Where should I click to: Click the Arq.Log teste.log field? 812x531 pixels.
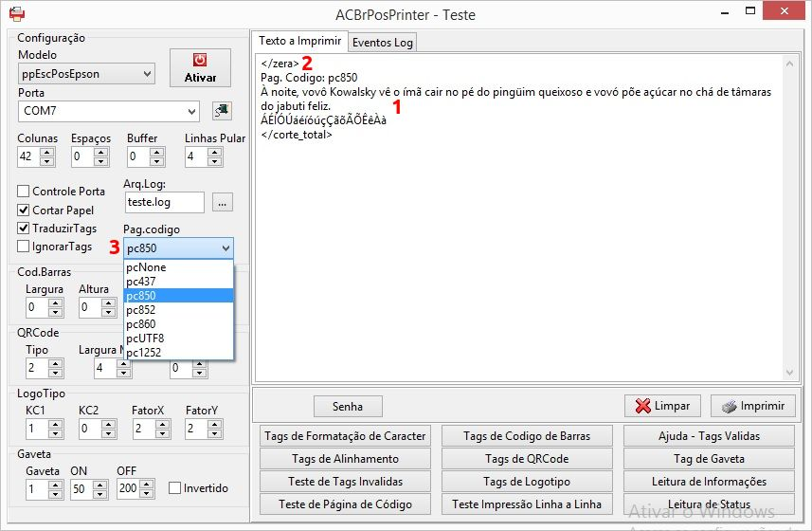tap(164, 202)
